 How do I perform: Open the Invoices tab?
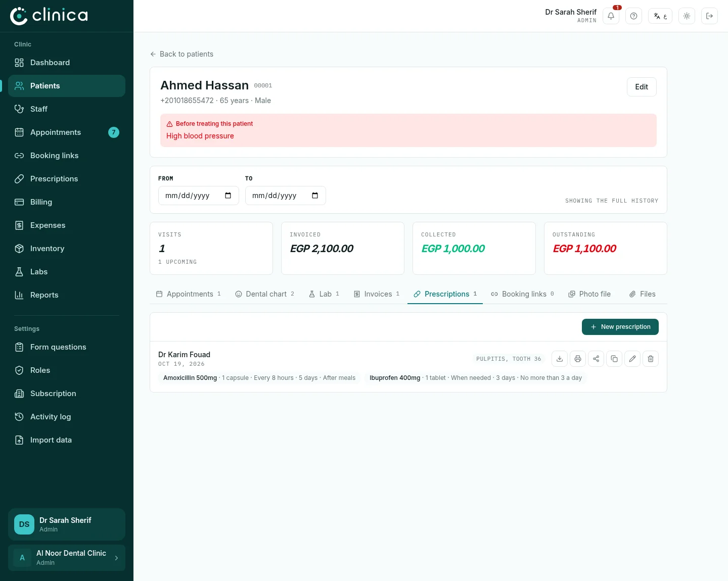coord(377,294)
